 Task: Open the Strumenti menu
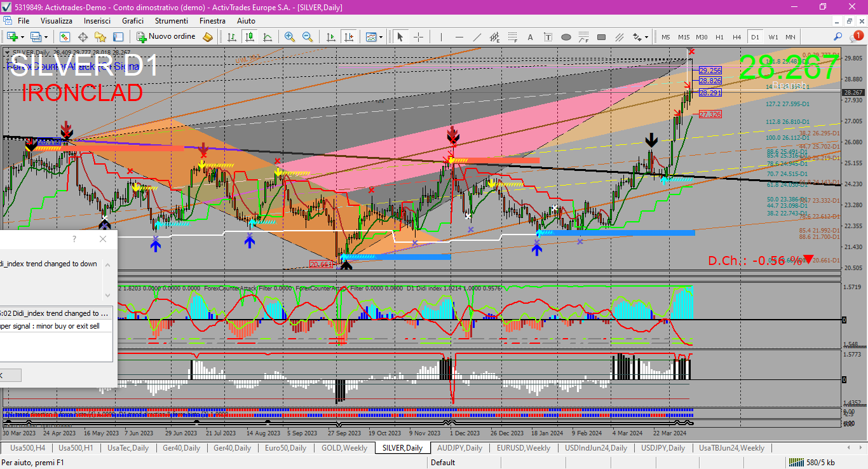coord(172,21)
